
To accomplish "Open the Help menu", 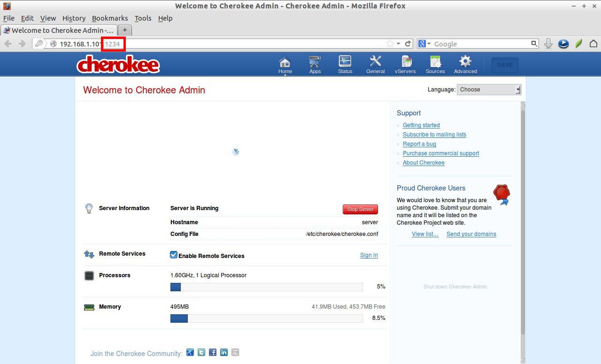I will coord(165,18).
